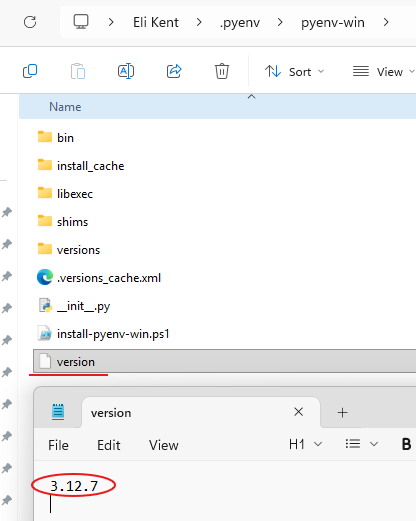Expand the list style dropdown

click(x=362, y=444)
